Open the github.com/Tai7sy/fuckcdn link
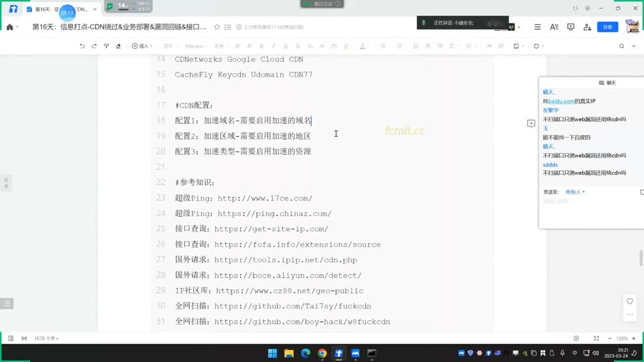Viewport: 644px width, 362px height. 293,306
